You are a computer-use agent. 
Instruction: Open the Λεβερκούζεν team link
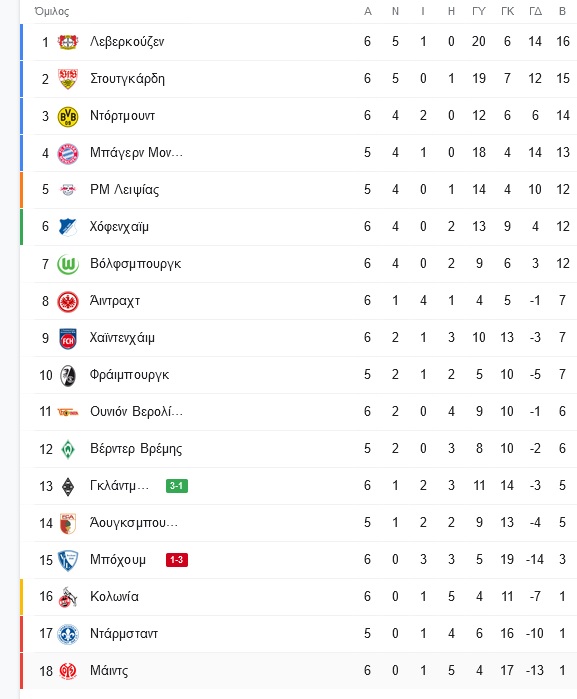click(x=127, y=41)
